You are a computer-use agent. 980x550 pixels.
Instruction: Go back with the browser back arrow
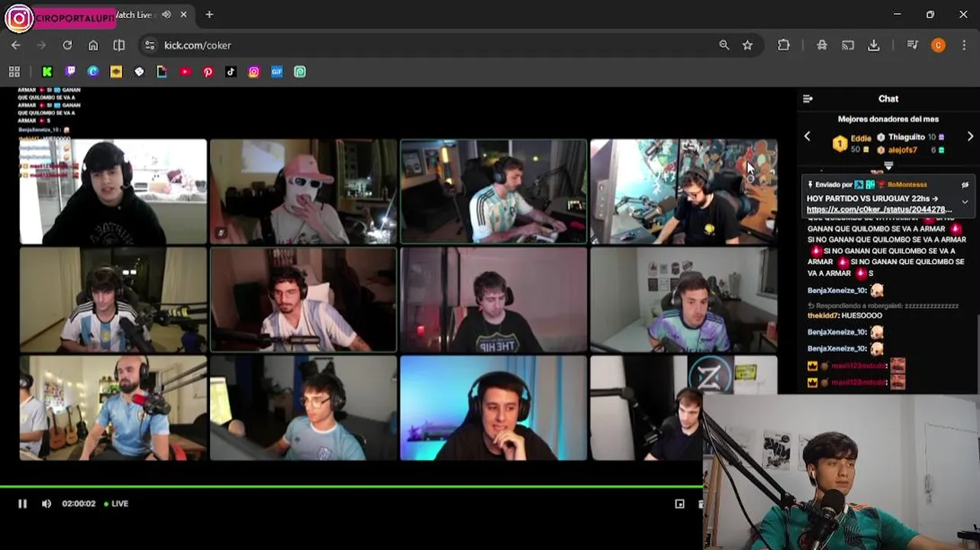tap(15, 45)
